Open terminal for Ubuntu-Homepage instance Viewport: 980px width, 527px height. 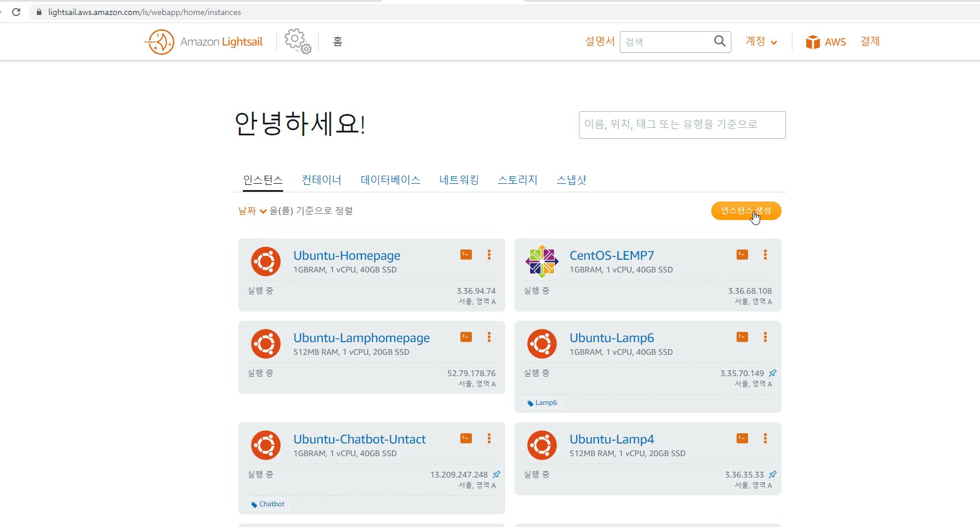466,255
